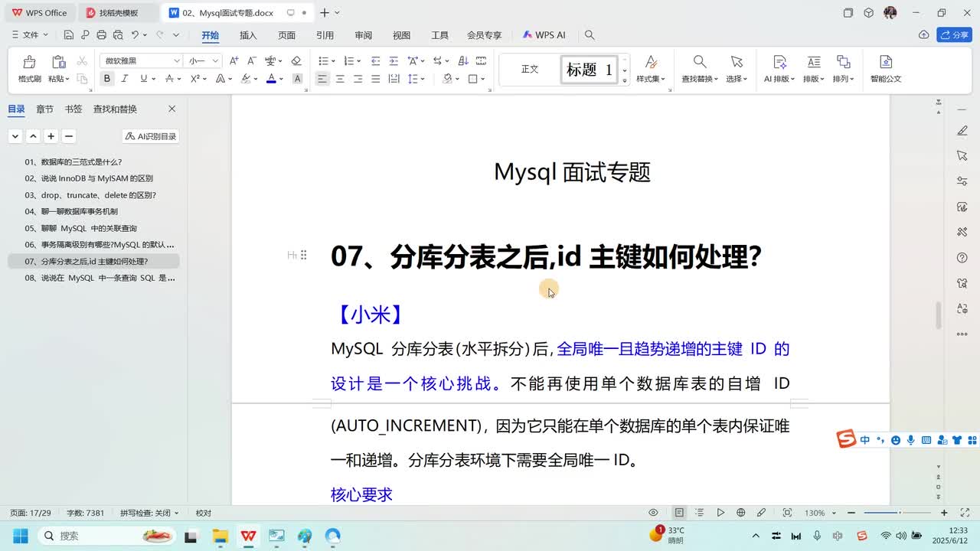Click the Windows Start button
Image resolution: width=980 pixels, height=551 pixels.
tap(20, 536)
